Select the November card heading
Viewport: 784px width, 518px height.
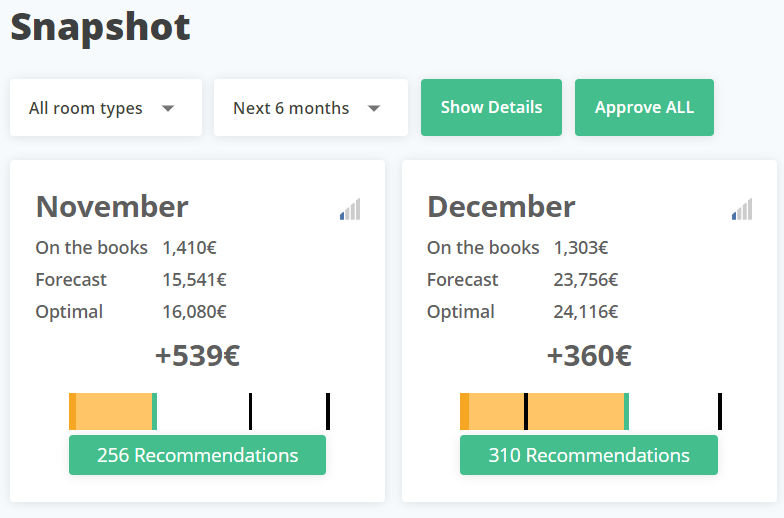(112, 206)
